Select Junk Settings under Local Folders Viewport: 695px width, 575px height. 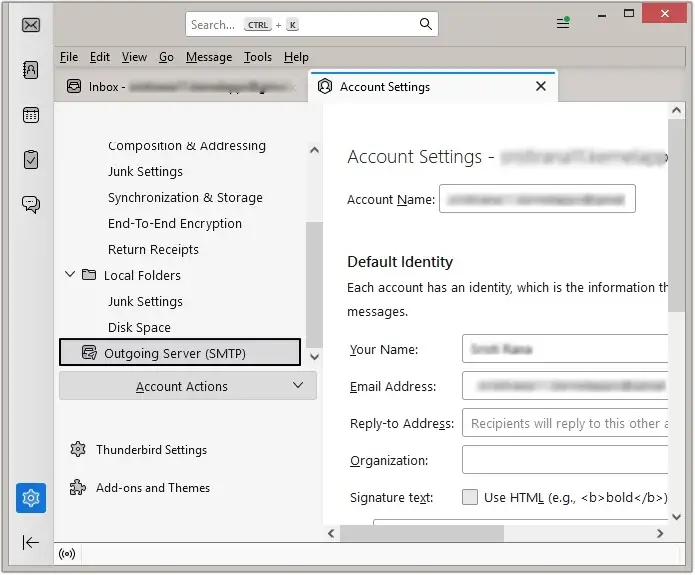(145, 301)
